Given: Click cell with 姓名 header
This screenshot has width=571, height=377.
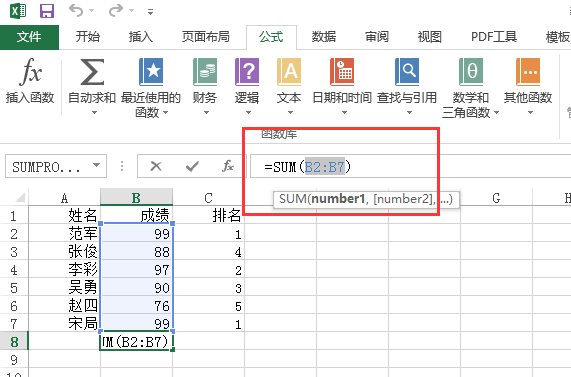Looking at the screenshot, I should [x=64, y=215].
